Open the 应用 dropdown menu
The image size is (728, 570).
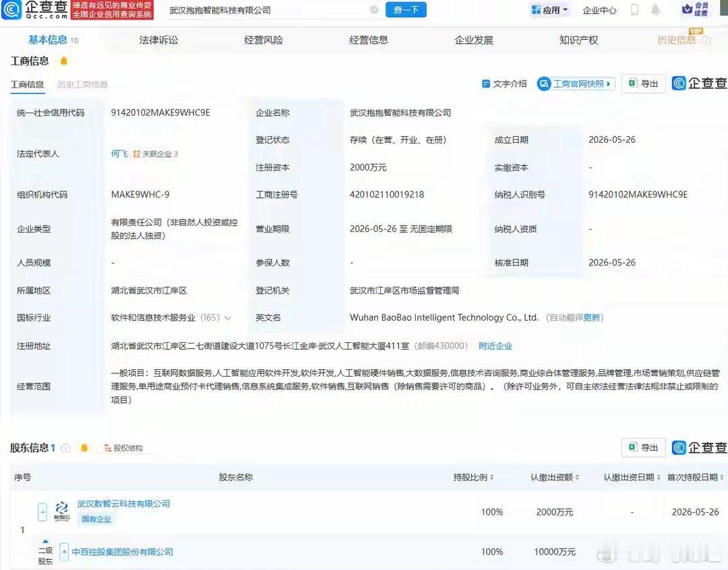tap(550, 9)
